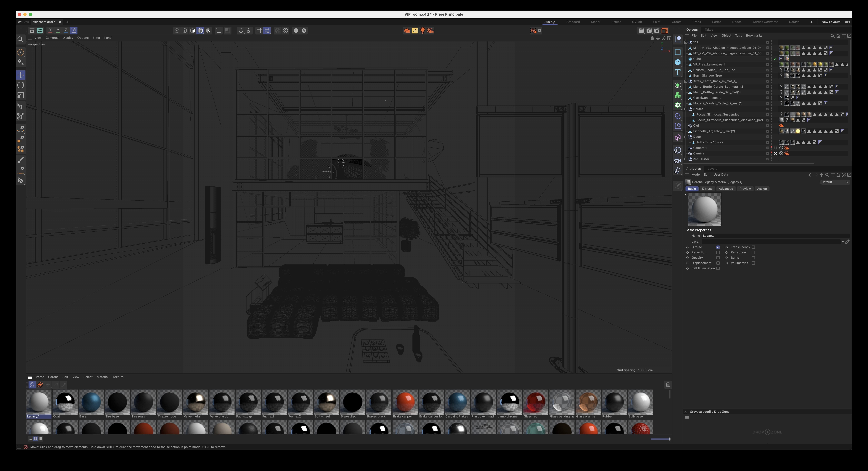This screenshot has height=471, width=868.
Task: Expand the 911 object group
Action: [x=686, y=42]
